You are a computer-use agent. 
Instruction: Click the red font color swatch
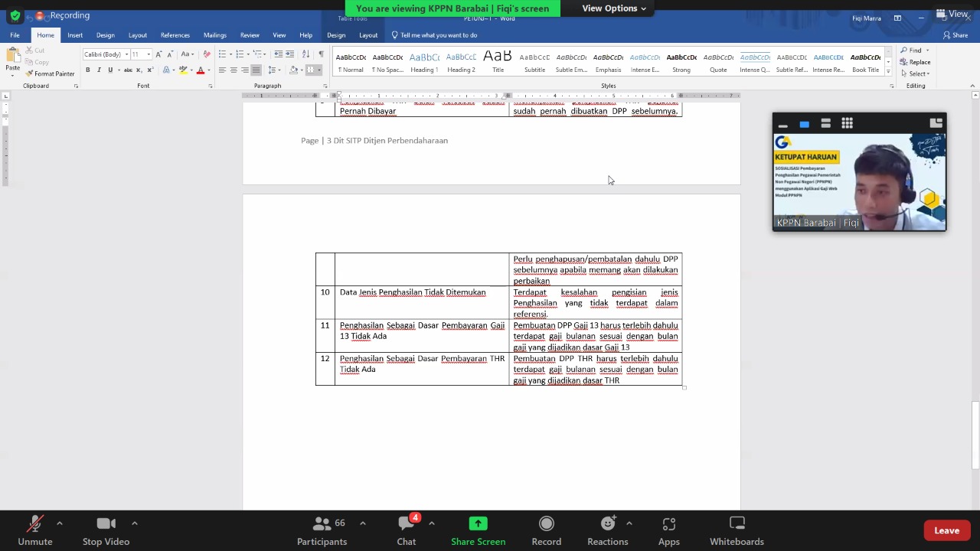click(x=200, y=70)
